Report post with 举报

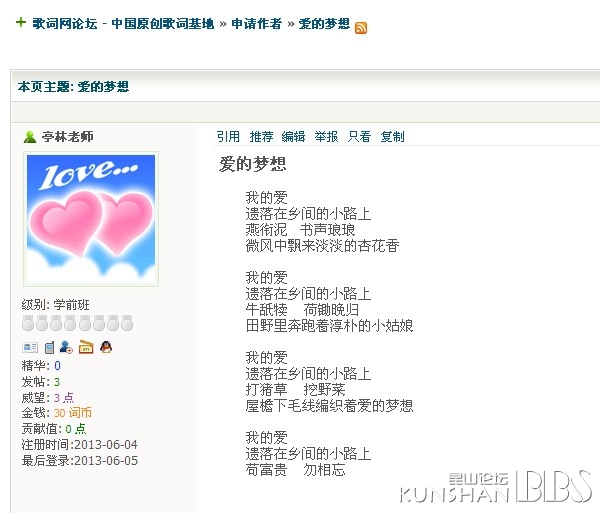(326, 136)
